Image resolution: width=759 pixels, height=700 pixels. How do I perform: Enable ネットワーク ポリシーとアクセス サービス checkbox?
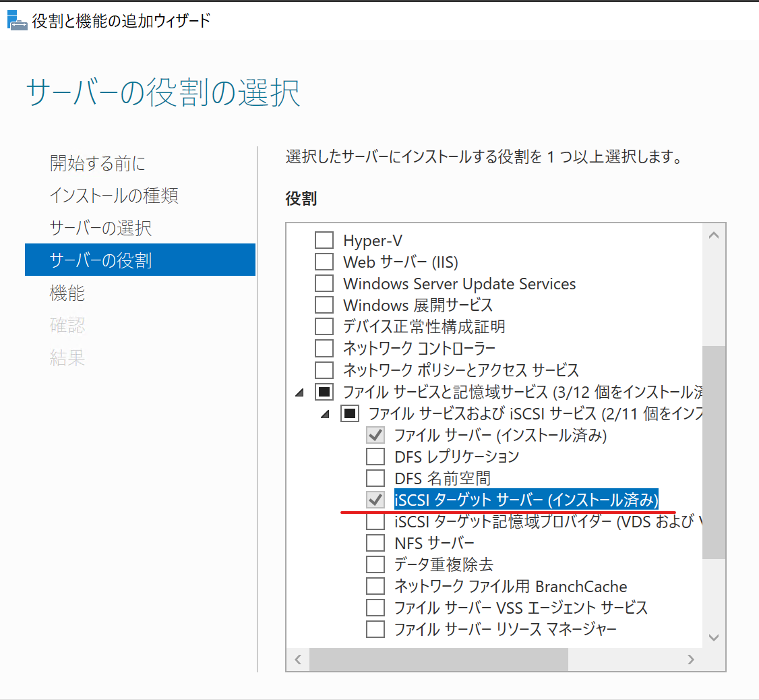tap(324, 370)
